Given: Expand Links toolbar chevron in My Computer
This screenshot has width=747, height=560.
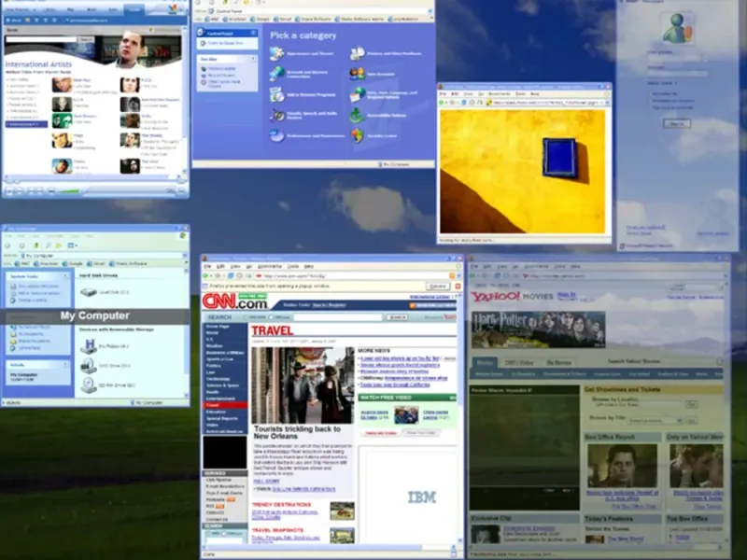Looking at the screenshot, I should 185,263.
